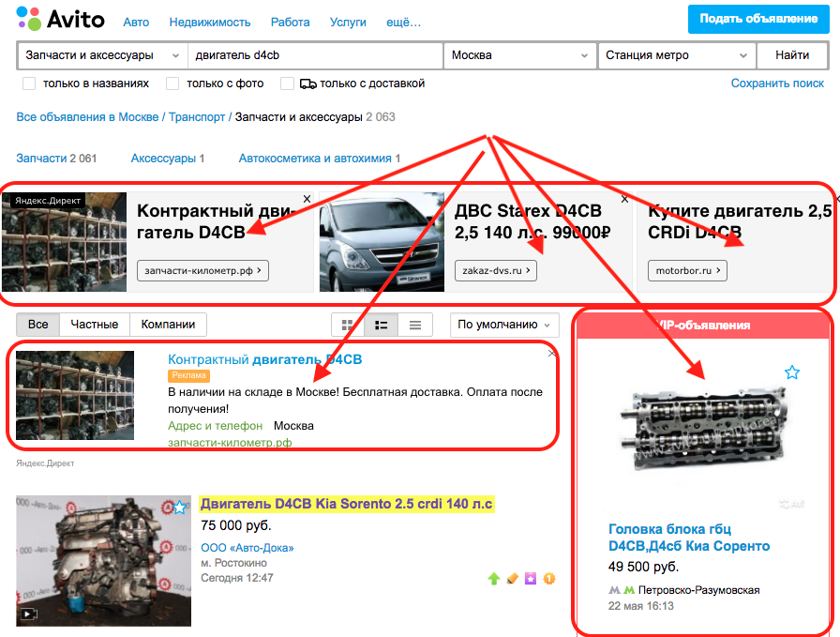Open the VIP cylinder head photo
The image size is (840, 637).
(x=706, y=430)
